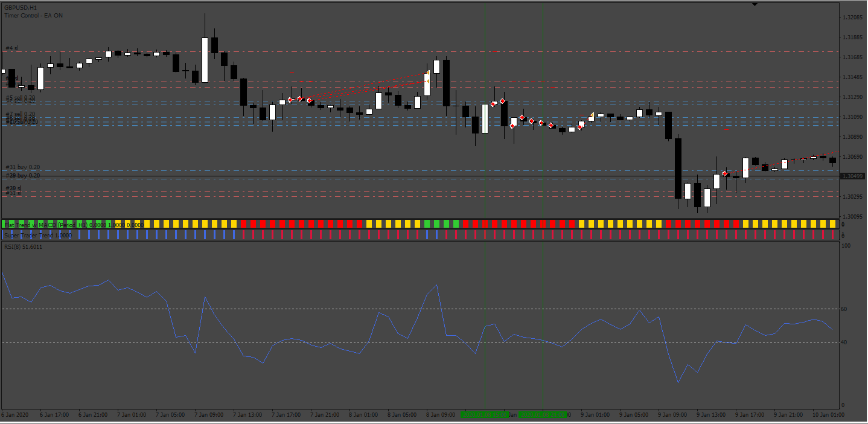The height and width of the screenshot is (424, 868).
Task: Select the #5 sell 0.20 order label
Action: (x=21, y=98)
